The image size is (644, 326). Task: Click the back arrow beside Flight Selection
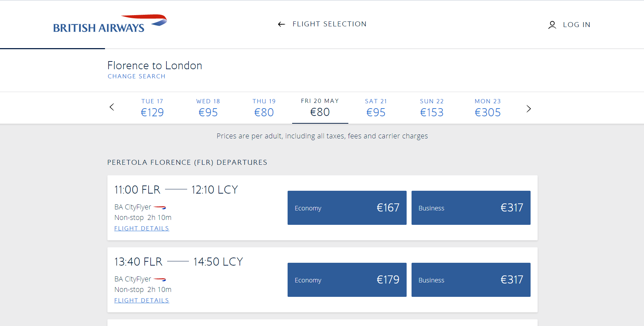(281, 24)
